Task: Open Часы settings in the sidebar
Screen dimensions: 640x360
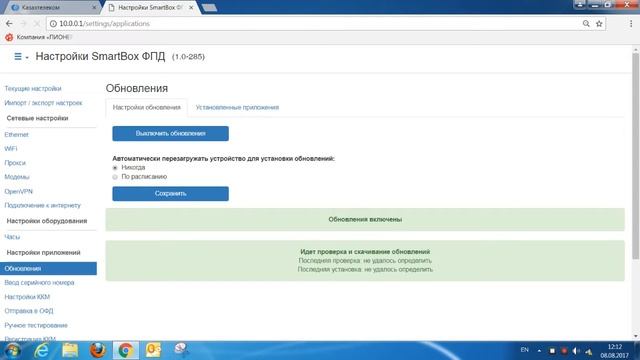Action: click(12, 237)
